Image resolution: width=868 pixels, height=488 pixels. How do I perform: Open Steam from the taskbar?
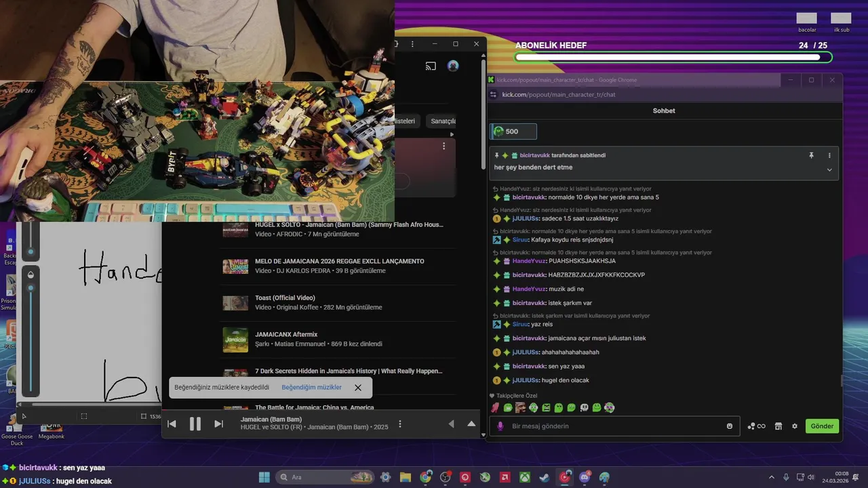(545, 477)
